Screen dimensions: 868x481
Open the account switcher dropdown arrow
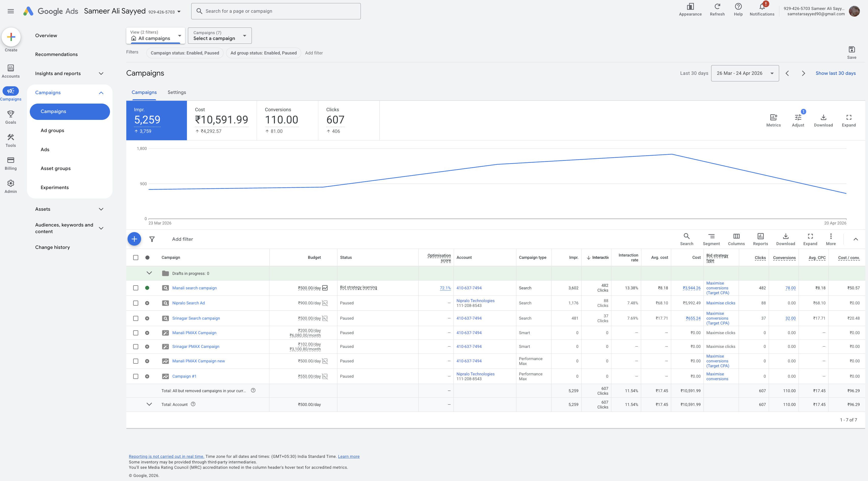click(179, 12)
